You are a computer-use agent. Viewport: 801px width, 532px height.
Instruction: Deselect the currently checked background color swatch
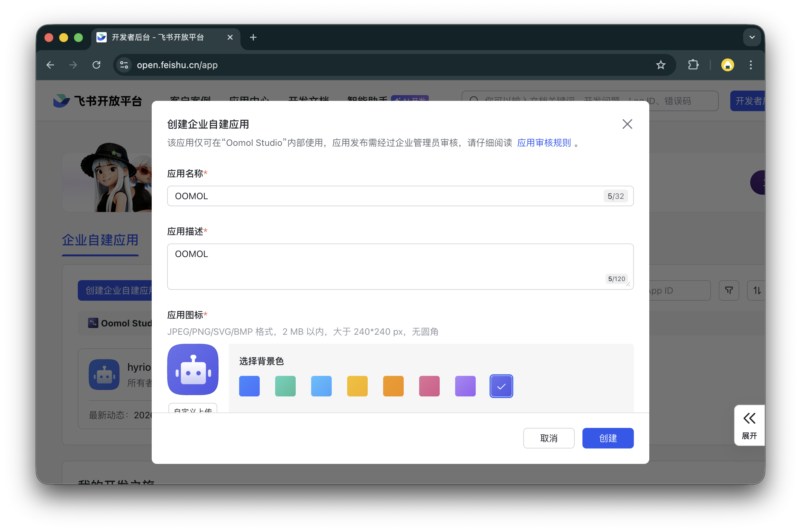pyautogui.click(x=501, y=386)
